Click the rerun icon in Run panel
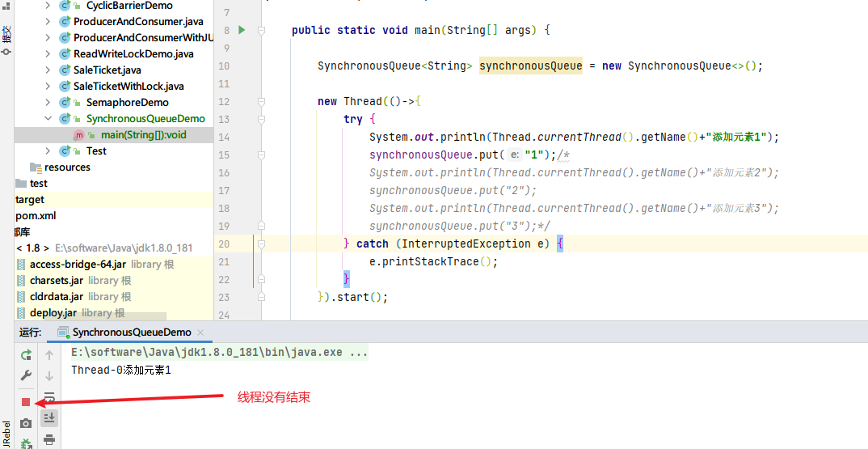The width and height of the screenshot is (868, 449). click(26, 354)
